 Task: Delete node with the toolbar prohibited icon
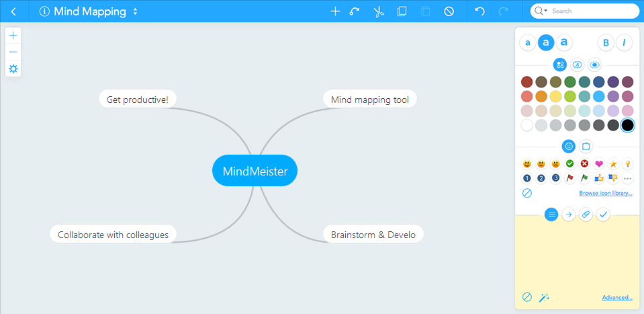[x=449, y=11]
